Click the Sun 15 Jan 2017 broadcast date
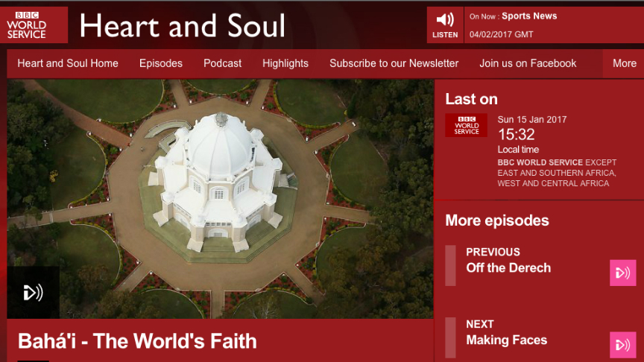 click(532, 119)
